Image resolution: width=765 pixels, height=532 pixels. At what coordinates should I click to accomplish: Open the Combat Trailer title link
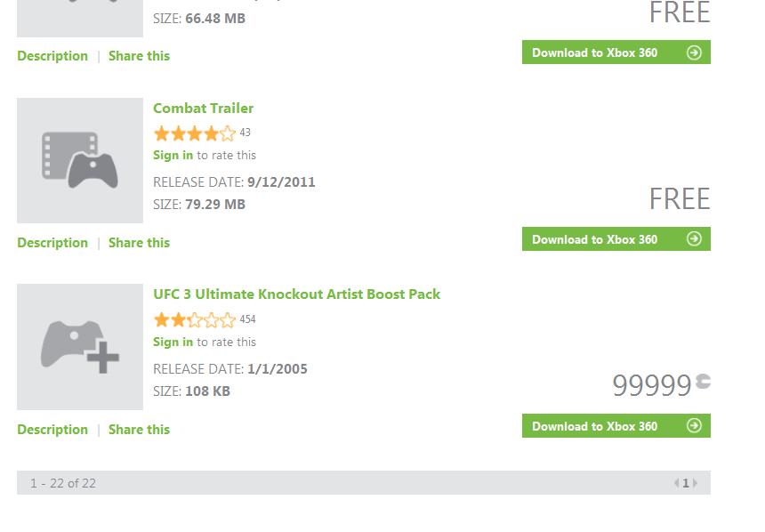click(x=204, y=108)
